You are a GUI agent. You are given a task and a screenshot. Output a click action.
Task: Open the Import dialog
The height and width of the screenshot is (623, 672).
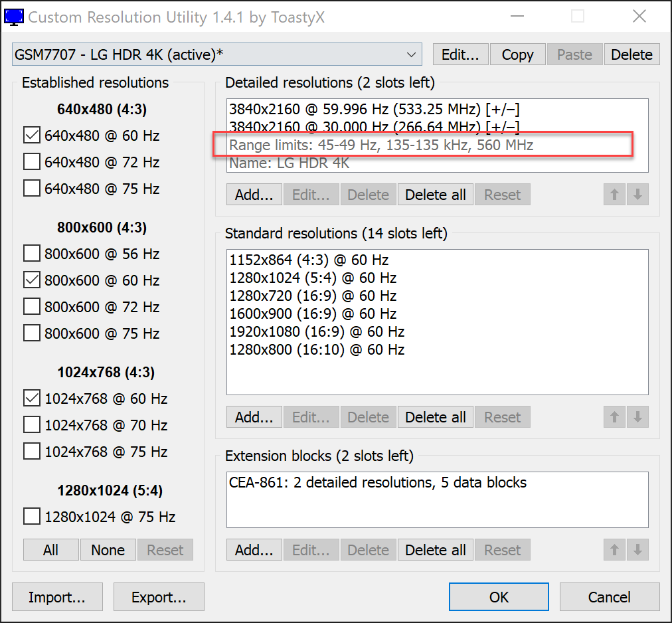click(x=57, y=597)
